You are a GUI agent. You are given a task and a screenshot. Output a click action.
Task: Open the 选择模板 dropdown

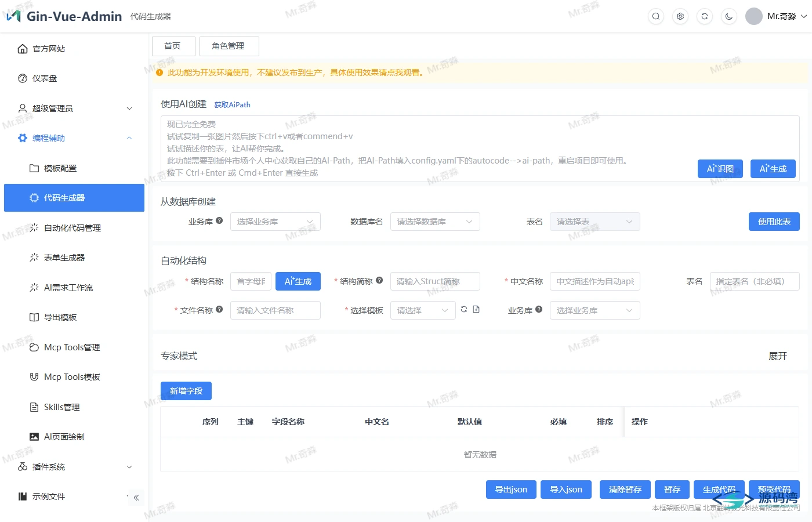click(423, 310)
